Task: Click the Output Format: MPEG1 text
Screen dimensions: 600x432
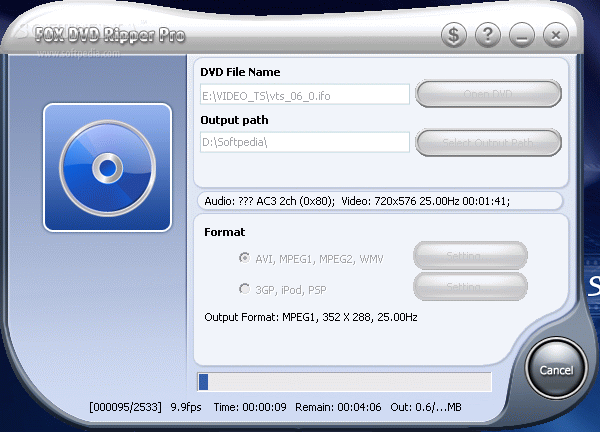Action: [x=311, y=317]
